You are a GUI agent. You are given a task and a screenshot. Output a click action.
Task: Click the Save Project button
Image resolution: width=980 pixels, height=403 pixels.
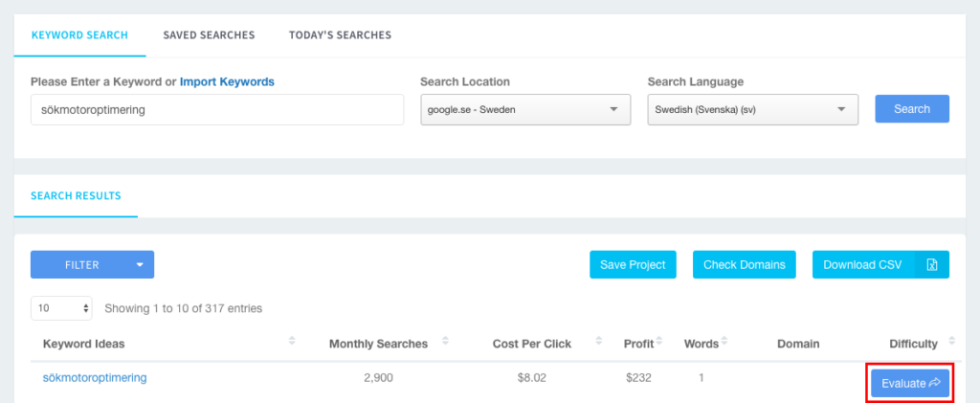point(633,265)
